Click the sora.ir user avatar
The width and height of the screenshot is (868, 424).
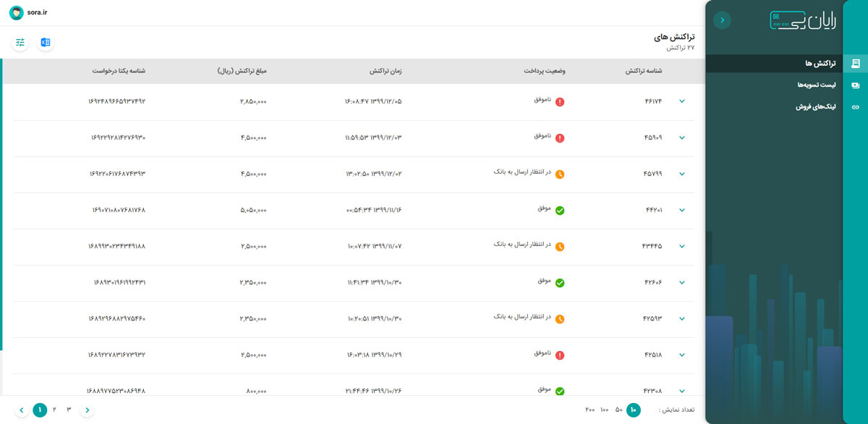pyautogui.click(x=16, y=13)
